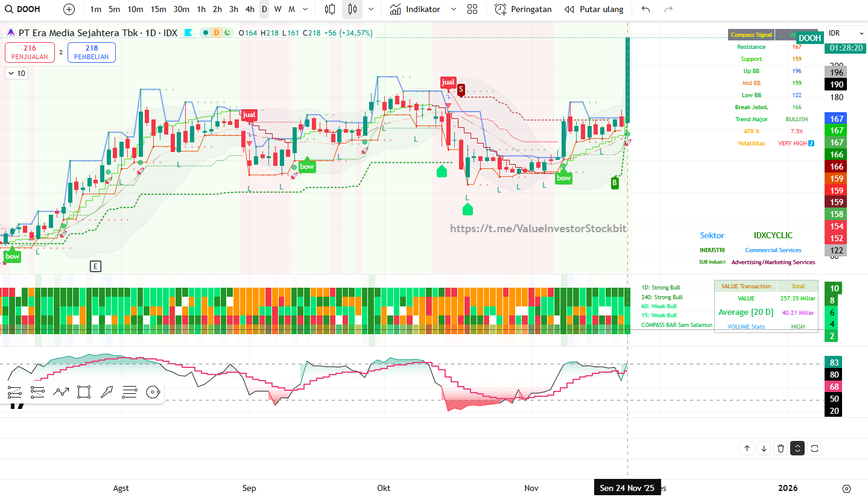Image resolution: width=868 pixels, height=497 pixels.
Task: Open the Indikator indicators panel
Action: pos(415,9)
